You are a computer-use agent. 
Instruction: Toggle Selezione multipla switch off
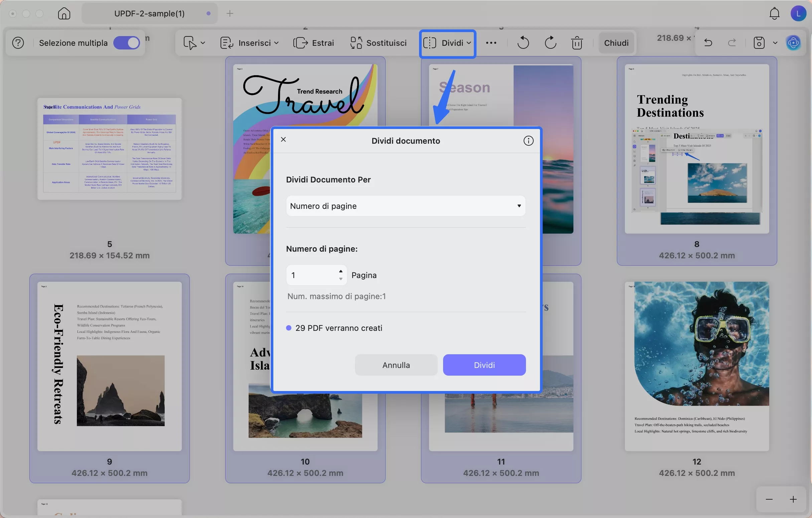pos(126,43)
